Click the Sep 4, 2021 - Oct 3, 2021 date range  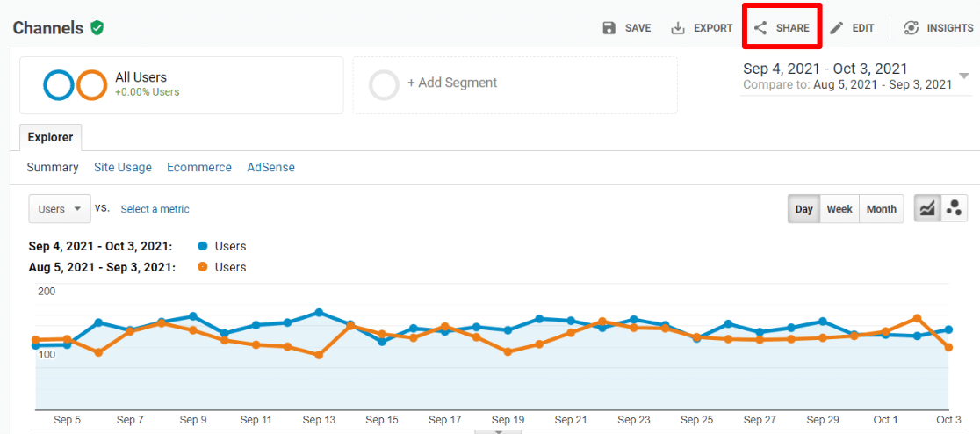825,69
